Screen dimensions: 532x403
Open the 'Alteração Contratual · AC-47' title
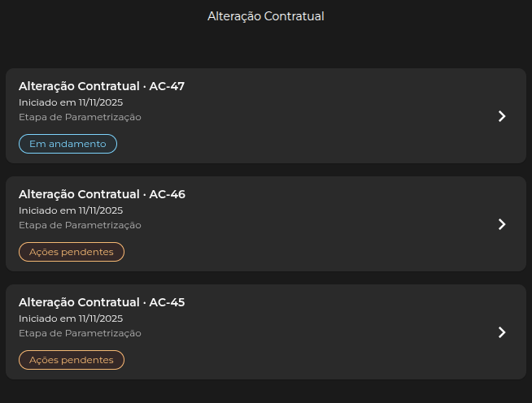click(102, 86)
